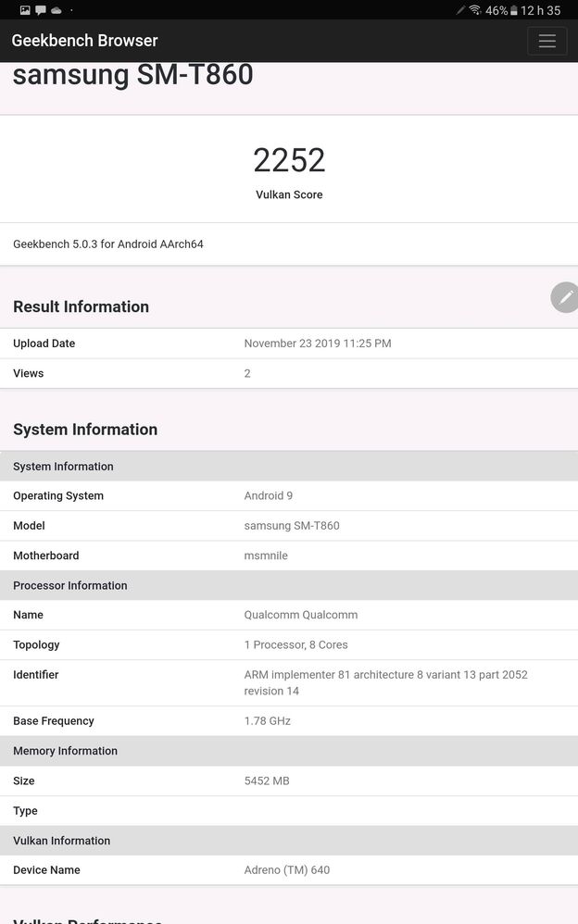Click the memory Type label
The width and height of the screenshot is (578, 924).
(25, 811)
